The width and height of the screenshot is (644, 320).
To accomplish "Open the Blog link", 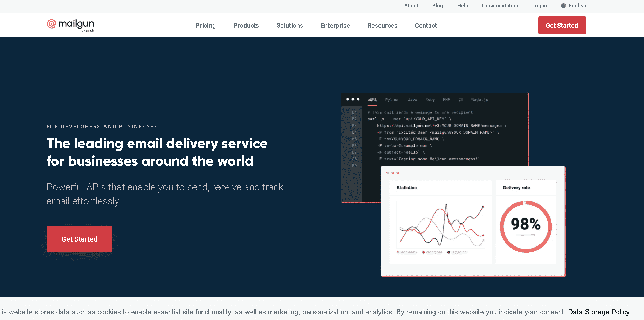I will [438, 6].
